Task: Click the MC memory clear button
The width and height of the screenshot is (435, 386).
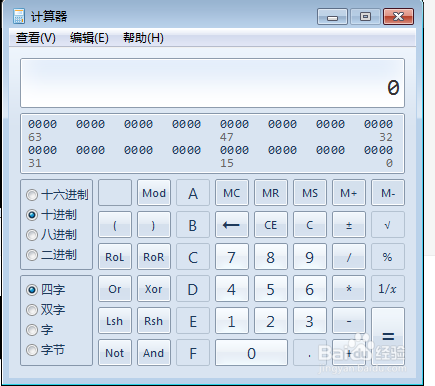Action: coord(232,193)
